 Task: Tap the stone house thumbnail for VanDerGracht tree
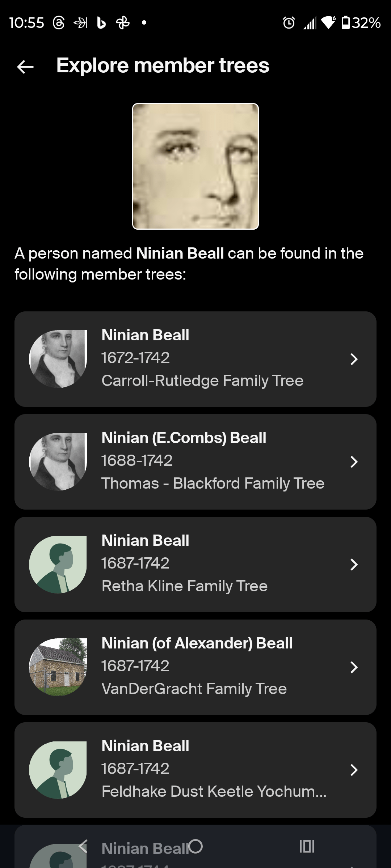click(58, 667)
